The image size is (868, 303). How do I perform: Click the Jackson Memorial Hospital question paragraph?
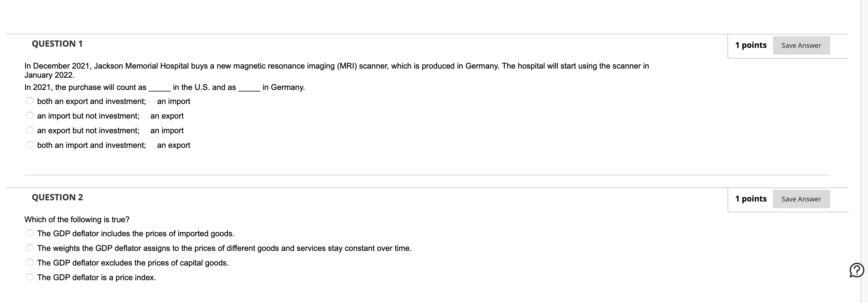337,70
